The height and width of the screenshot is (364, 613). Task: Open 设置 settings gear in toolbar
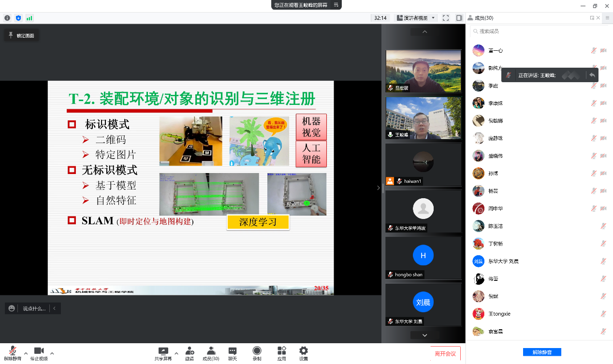(x=303, y=351)
